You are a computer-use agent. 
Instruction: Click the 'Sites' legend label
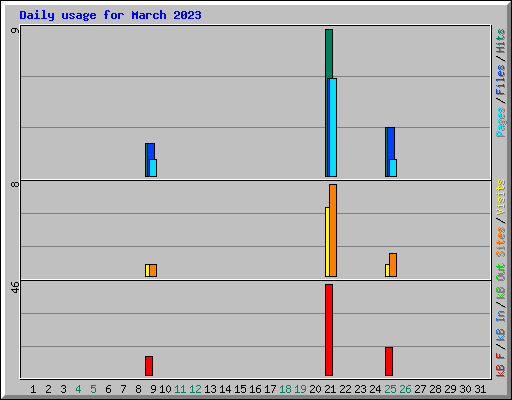(500, 242)
